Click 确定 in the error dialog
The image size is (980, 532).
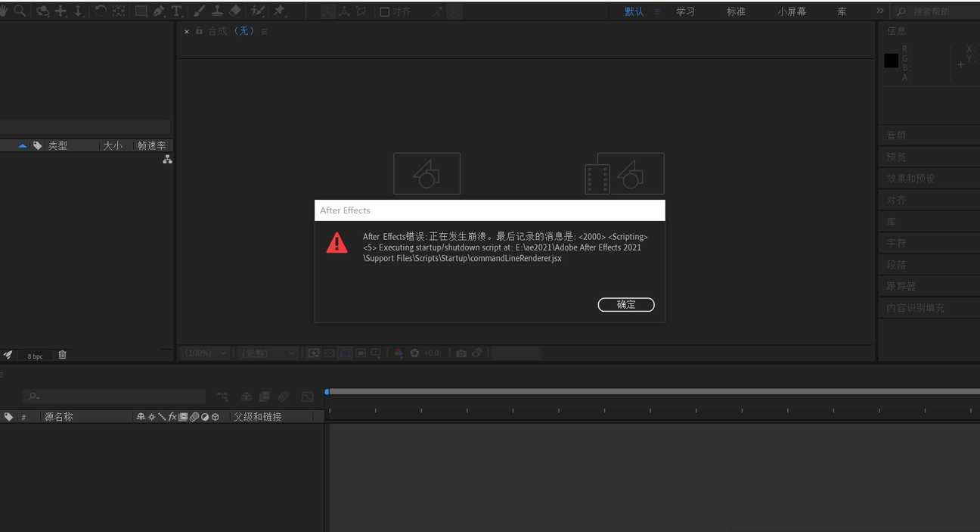tap(626, 304)
